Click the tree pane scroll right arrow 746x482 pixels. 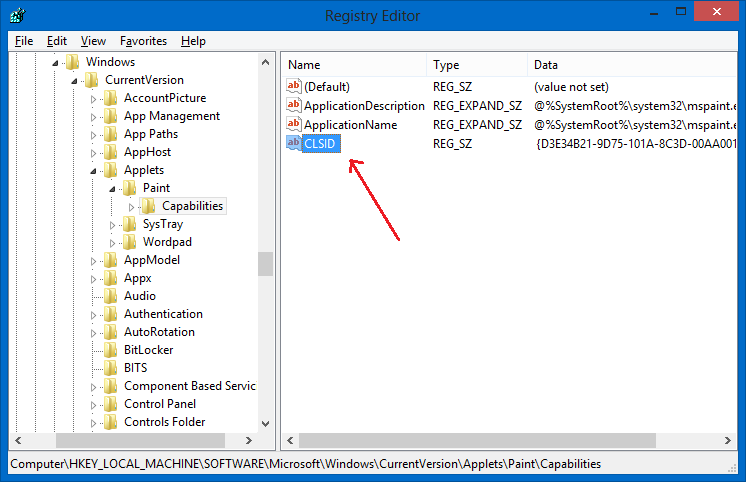point(248,441)
